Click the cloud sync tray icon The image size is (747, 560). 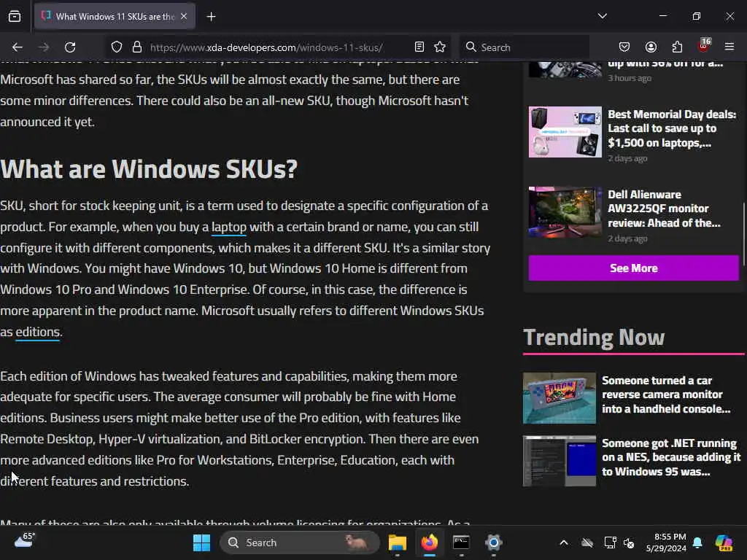click(x=587, y=542)
